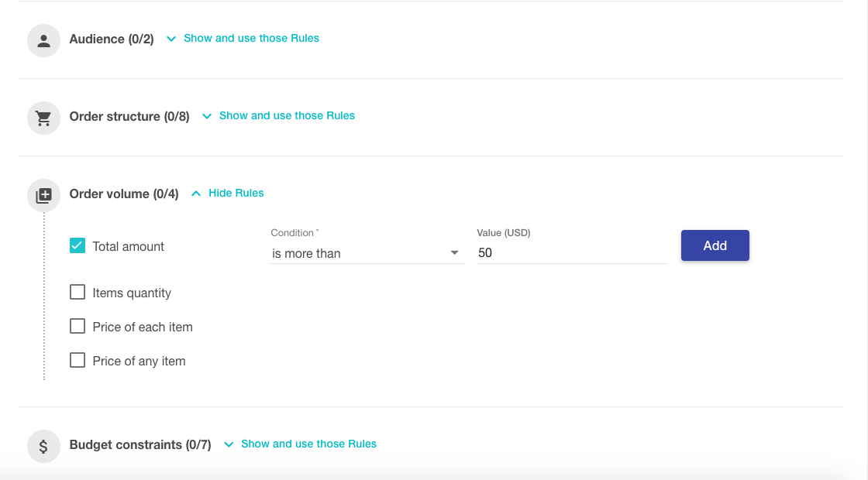Collapse Order volume with the up chevron

(196, 194)
